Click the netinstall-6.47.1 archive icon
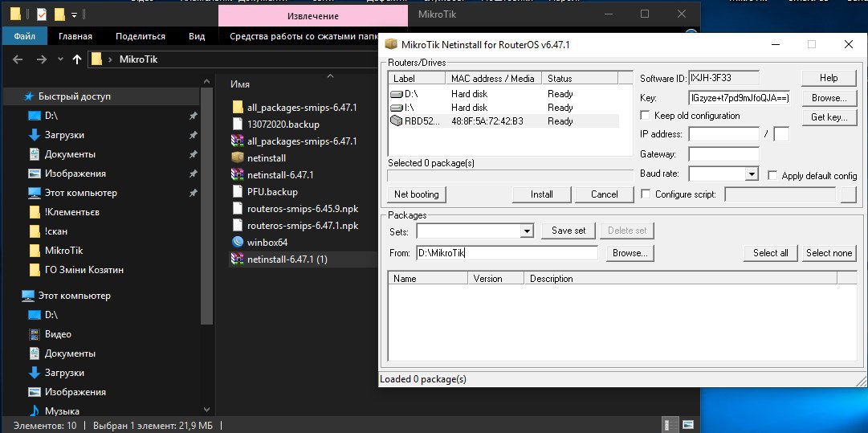This screenshot has width=868, height=433. (238, 174)
